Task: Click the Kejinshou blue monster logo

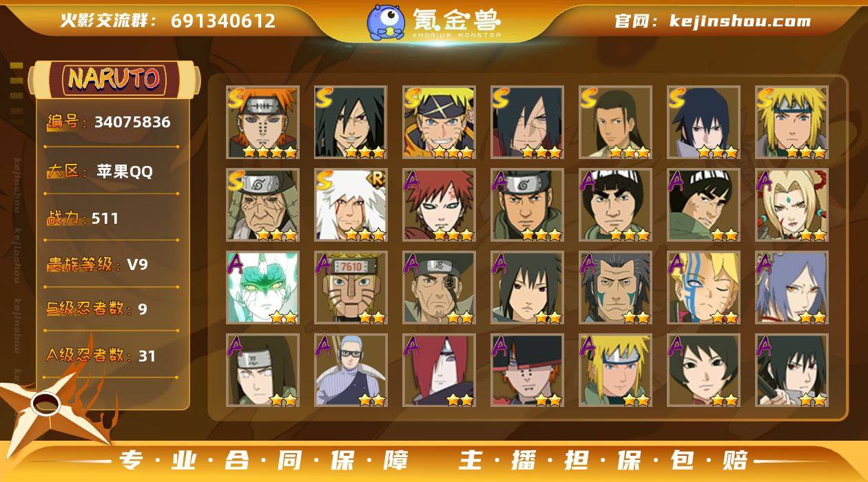Action: pos(385,22)
